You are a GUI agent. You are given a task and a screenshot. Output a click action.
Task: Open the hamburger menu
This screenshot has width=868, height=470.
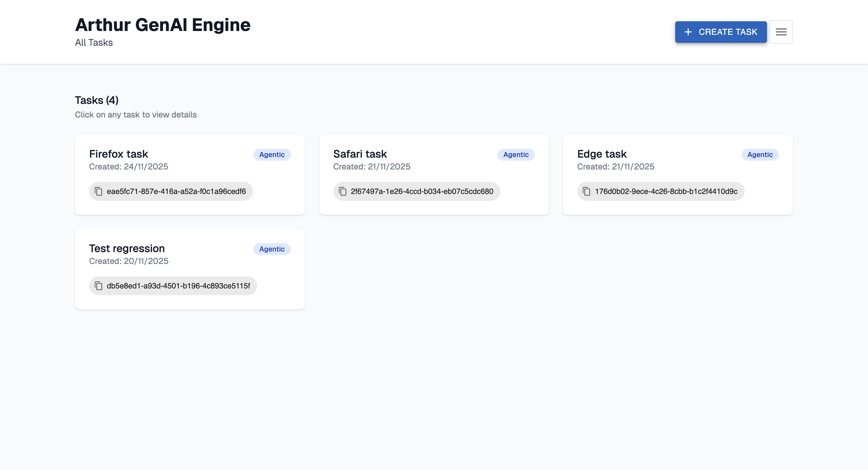click(781, 32)
